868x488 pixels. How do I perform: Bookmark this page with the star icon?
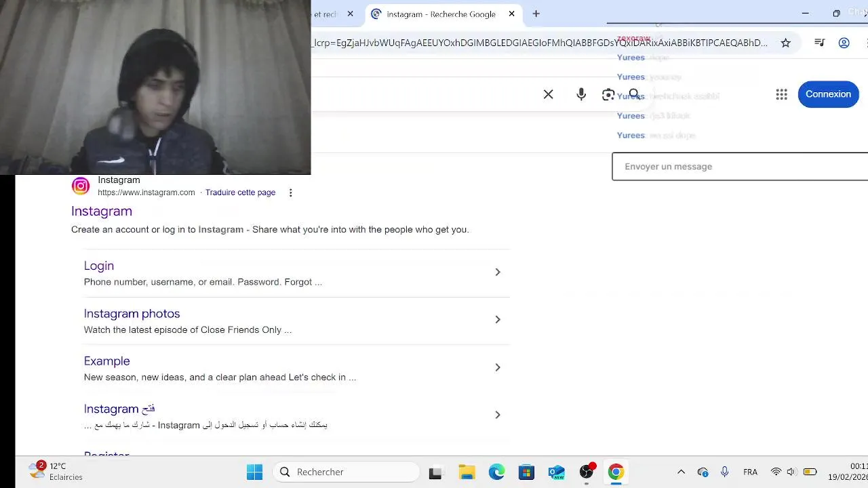(785, 43)
